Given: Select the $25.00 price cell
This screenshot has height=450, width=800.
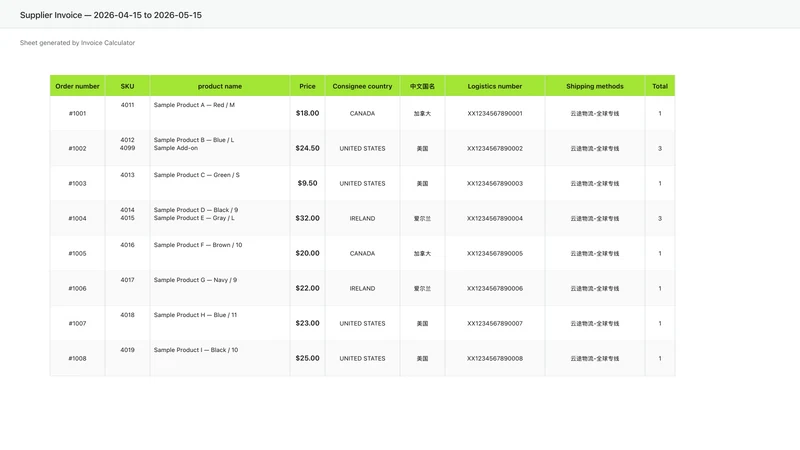Looking at the screenshot, I should coord(307,358).
